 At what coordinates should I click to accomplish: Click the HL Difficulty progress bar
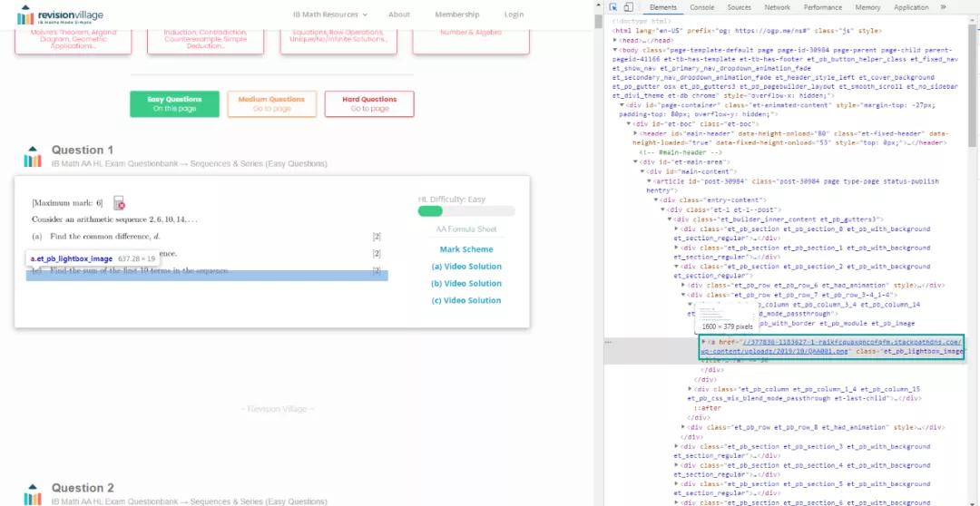tap(465, 211)
